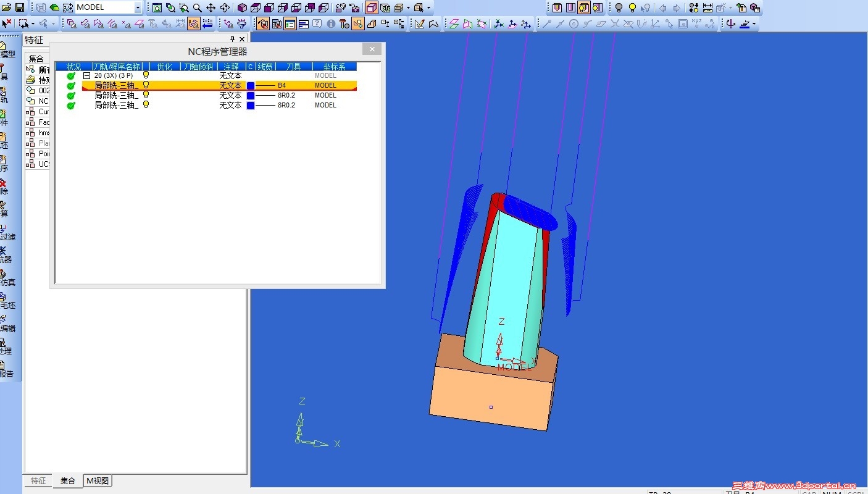Select the UCS set row
This screenshot has width=868, height=494.
pos(38,164)
